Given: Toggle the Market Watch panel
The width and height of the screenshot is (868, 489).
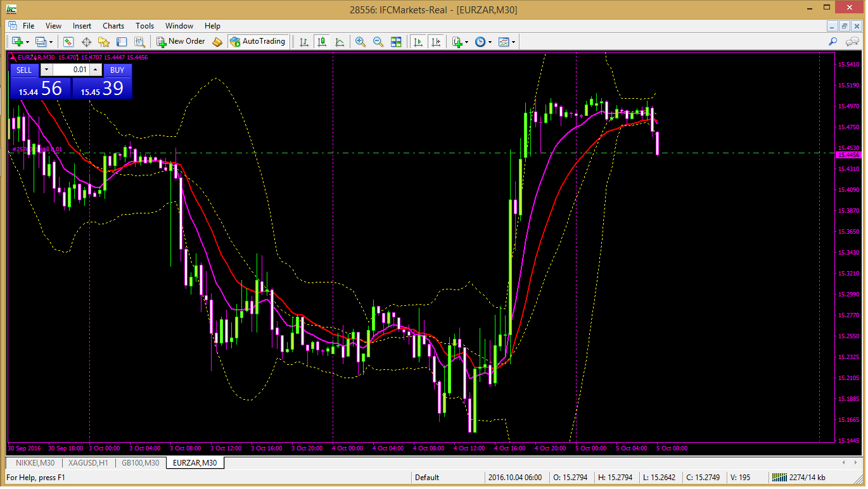Looking at the screenshot, I should (68, 42).
